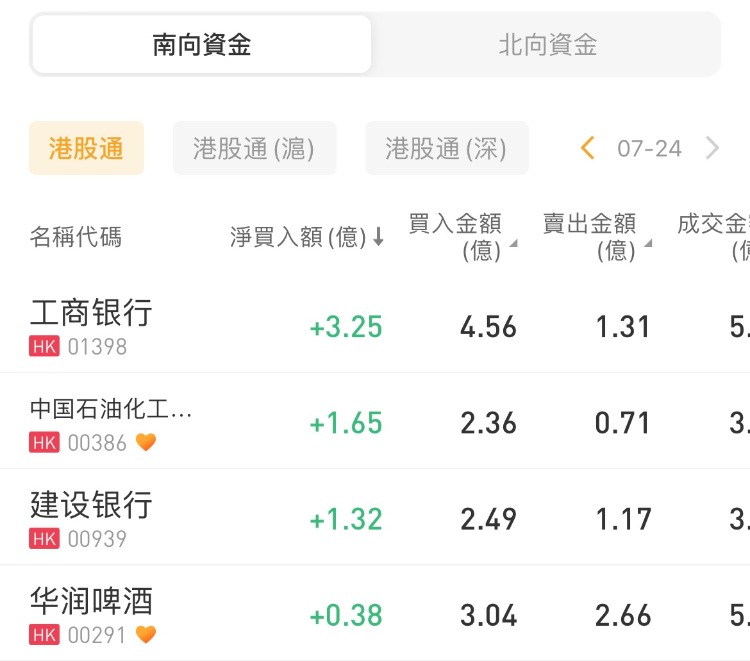Select the 港股通 filter

click(x=86, y=149)
